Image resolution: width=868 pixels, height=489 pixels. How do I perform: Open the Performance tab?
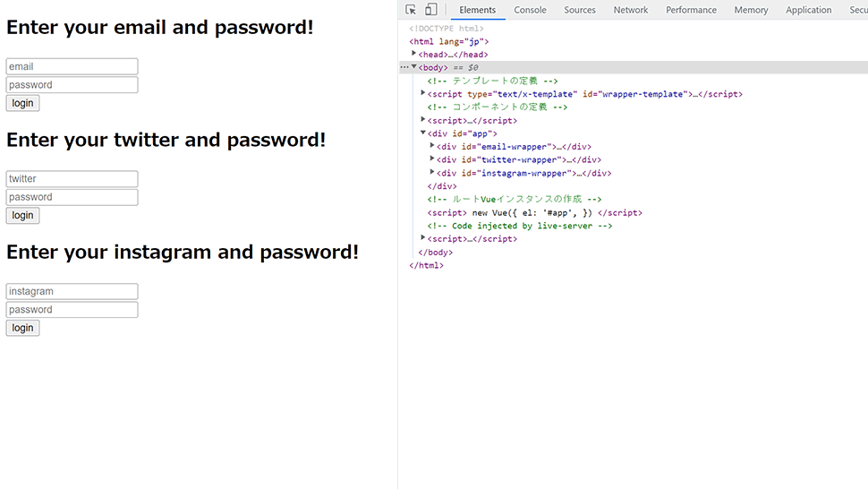pyautogui.click(x=691, y=10)
